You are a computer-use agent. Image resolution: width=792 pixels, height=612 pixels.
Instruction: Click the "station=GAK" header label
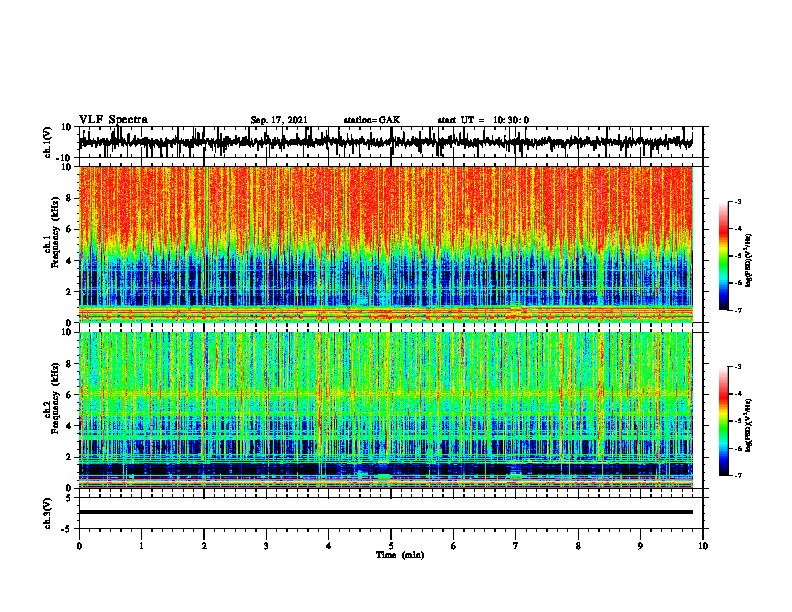click(x=372, y=120)
